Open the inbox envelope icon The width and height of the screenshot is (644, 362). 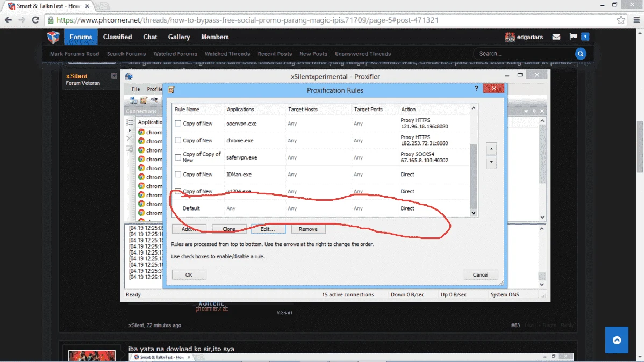pos(556,37)
